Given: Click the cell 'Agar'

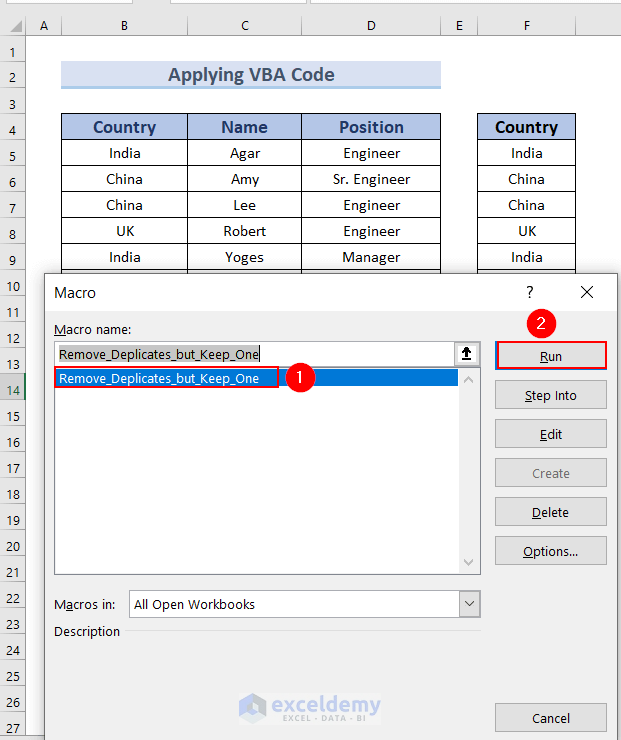Looking at the screenshot, I should pos(244,153).
